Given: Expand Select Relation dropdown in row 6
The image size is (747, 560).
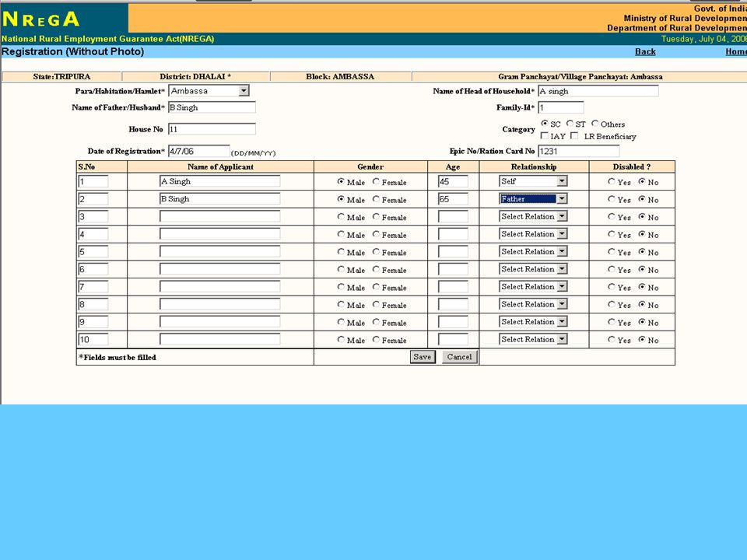Looking at the screenshot, I should pyautogui.click(x=533, y=269).
